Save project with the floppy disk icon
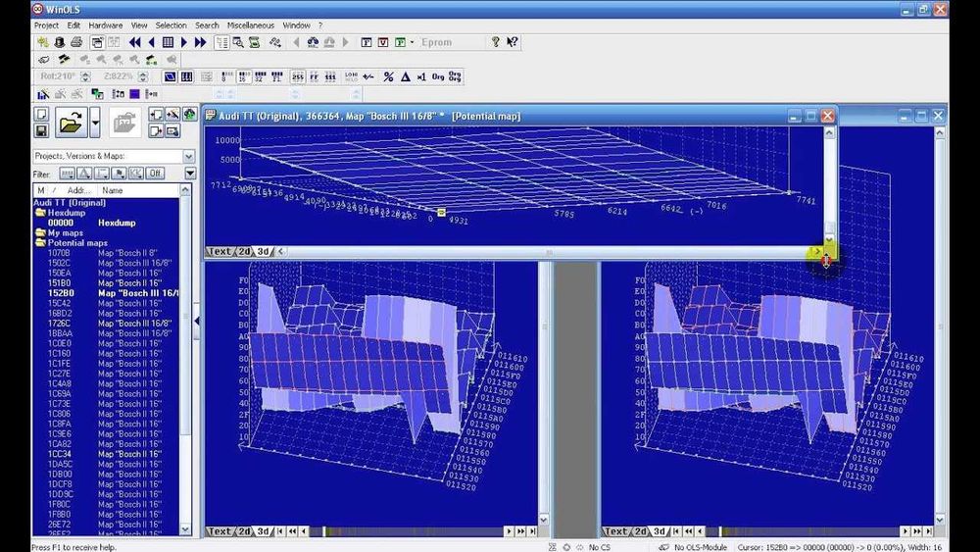 (x=41, y=130)
